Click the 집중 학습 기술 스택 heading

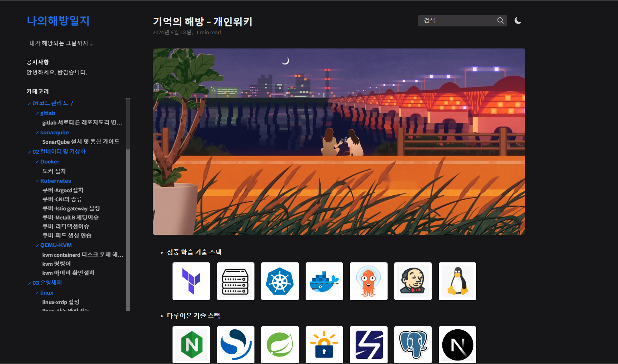(194, 252)
